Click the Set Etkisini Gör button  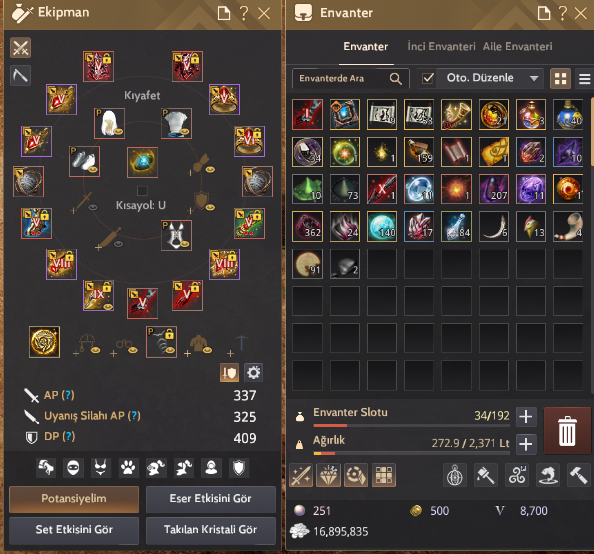(74, 530)
